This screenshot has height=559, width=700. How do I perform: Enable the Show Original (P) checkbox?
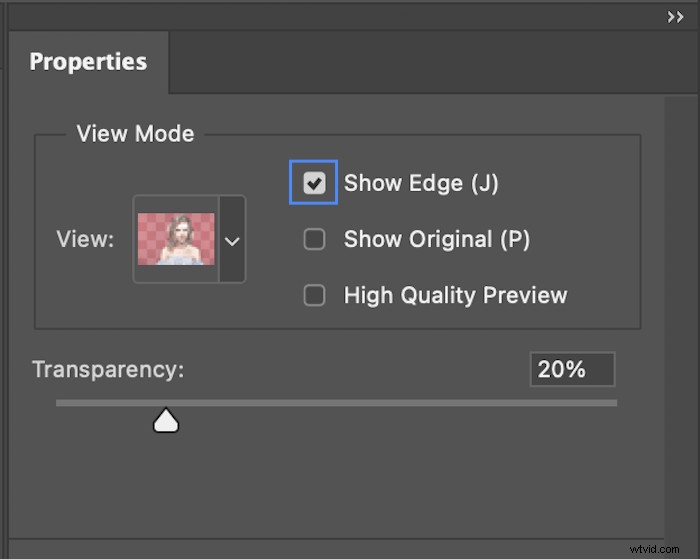[314, 240]
